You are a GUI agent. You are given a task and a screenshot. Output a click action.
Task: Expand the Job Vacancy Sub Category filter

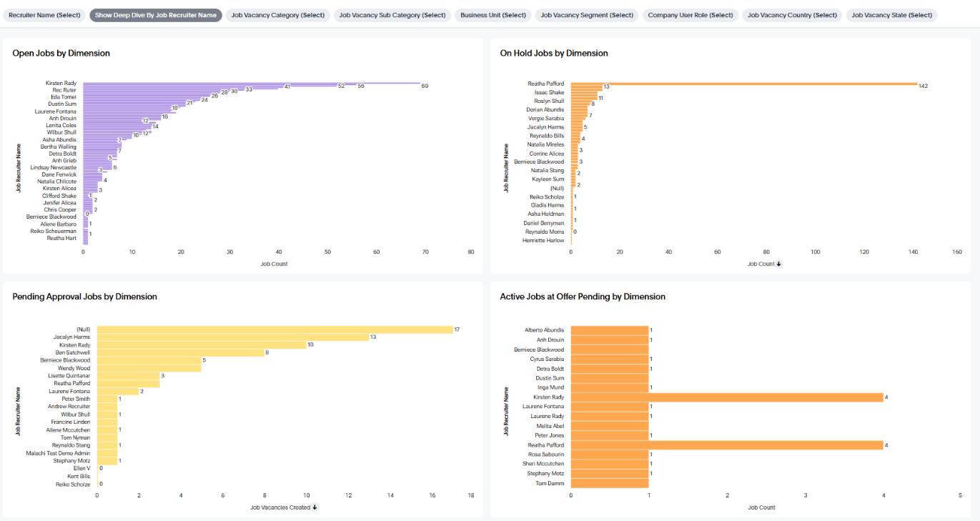coord(392,14)
